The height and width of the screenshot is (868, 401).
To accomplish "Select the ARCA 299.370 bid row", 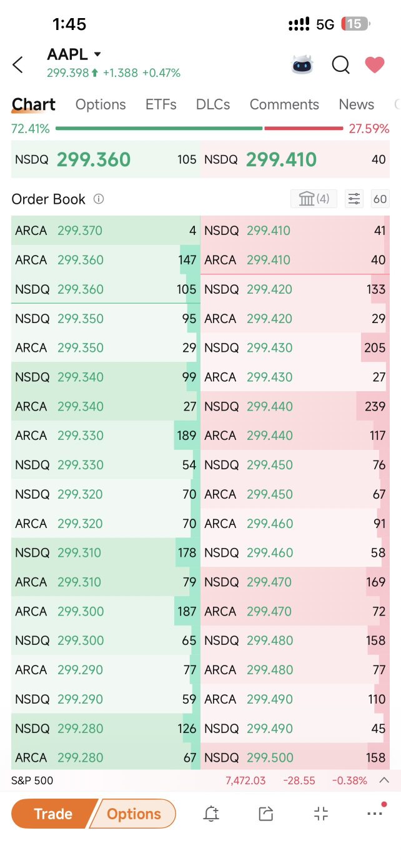I will point(106,231).
